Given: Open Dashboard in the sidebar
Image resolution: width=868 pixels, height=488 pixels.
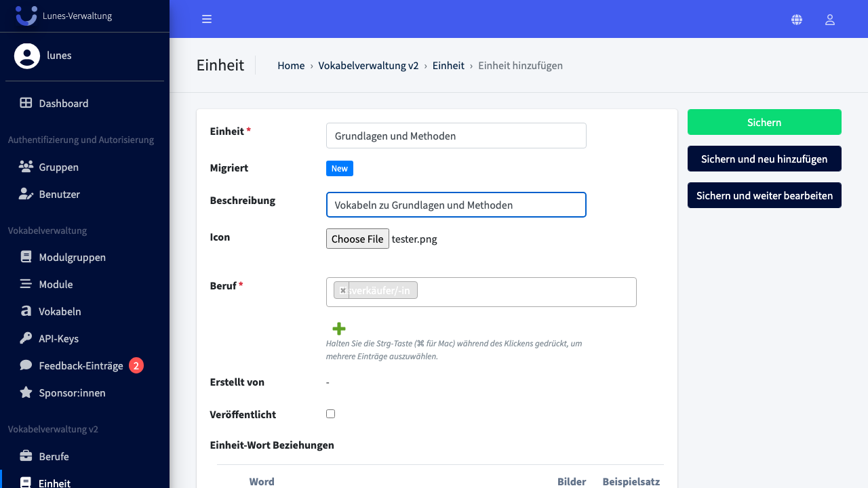Looking at the screenshot, I should 85,103.
